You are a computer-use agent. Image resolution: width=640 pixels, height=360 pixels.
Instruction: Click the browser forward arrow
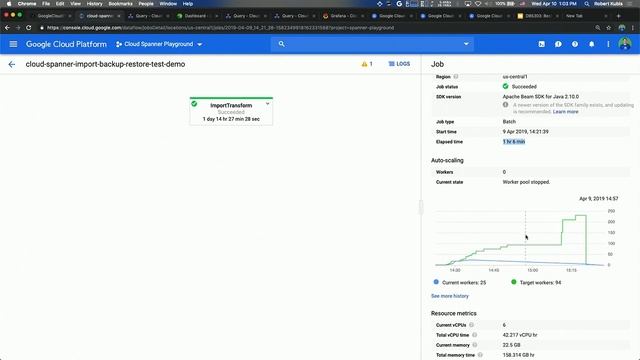tap(18, 28)
